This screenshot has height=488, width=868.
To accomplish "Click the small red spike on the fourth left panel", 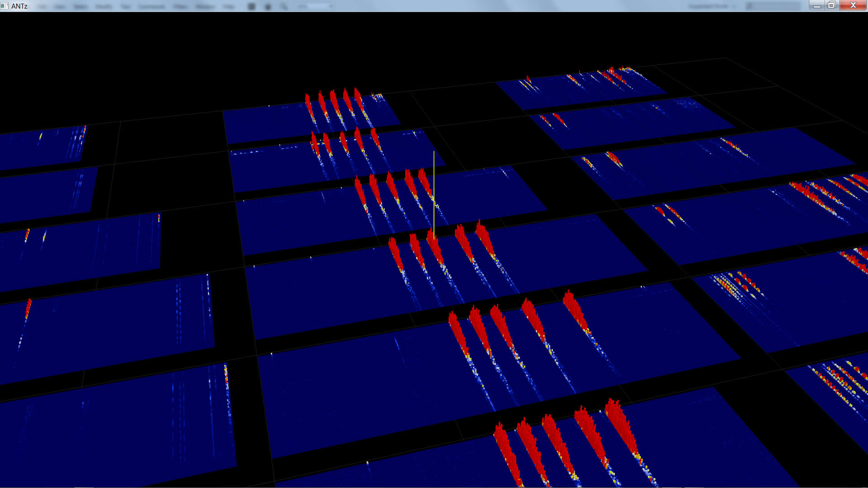I will (28, 307).
